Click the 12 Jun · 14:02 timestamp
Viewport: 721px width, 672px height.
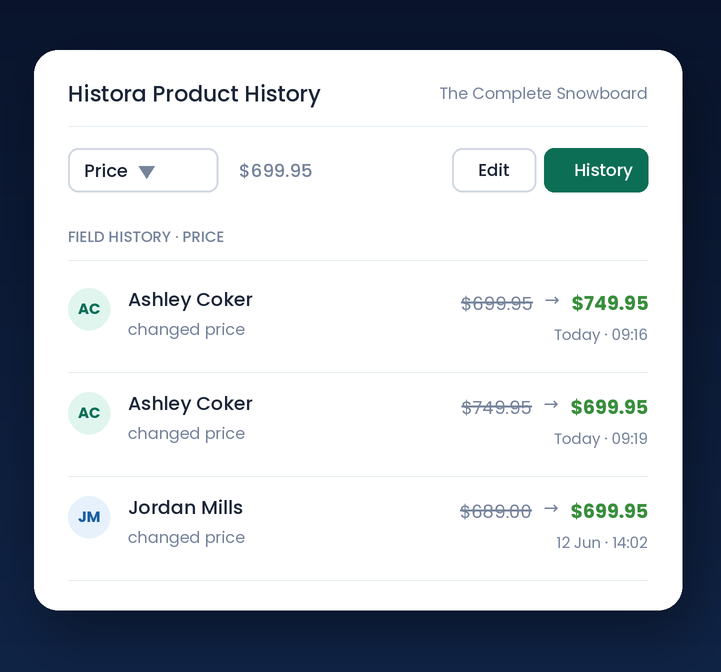(601, 543)
